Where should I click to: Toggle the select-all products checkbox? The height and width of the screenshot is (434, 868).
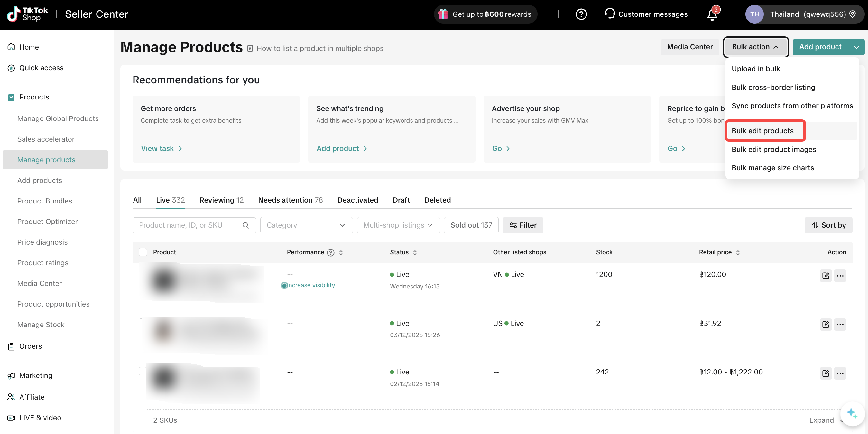pos(143,252)
